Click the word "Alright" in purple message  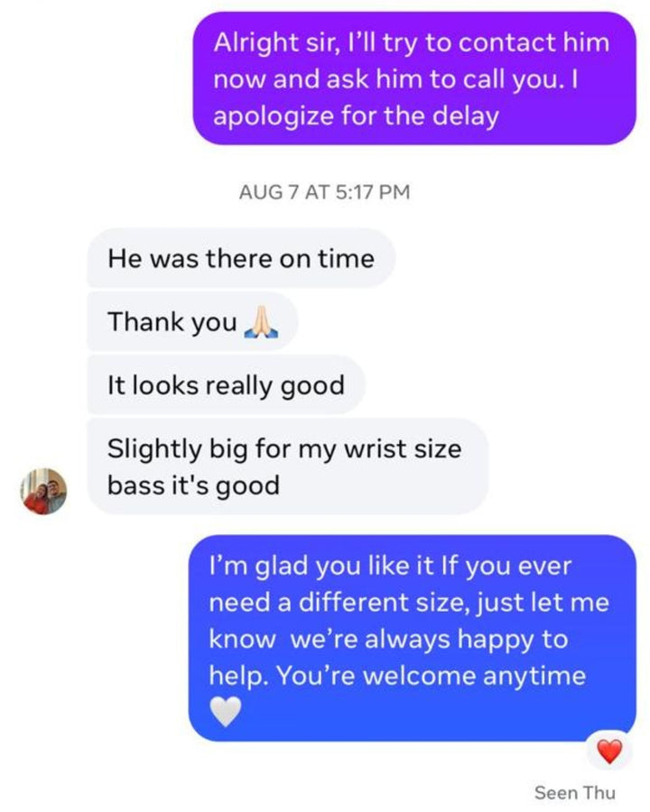click(x=255, y=42)
